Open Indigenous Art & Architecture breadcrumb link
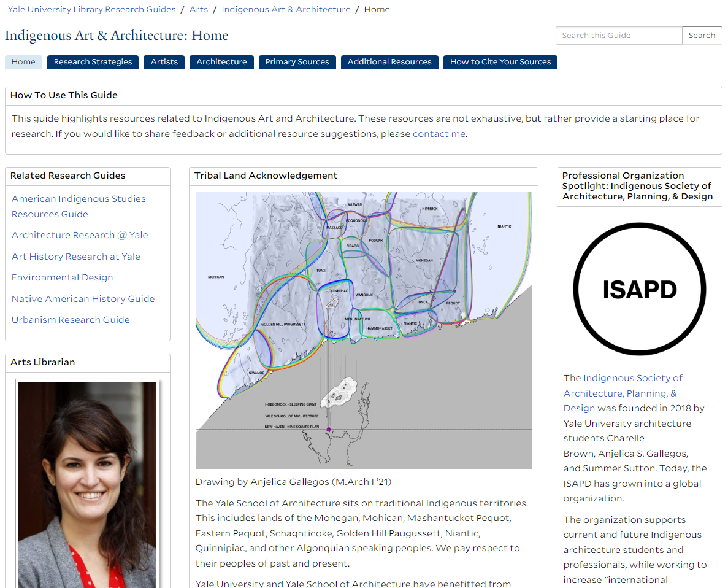 click(286, 9)
